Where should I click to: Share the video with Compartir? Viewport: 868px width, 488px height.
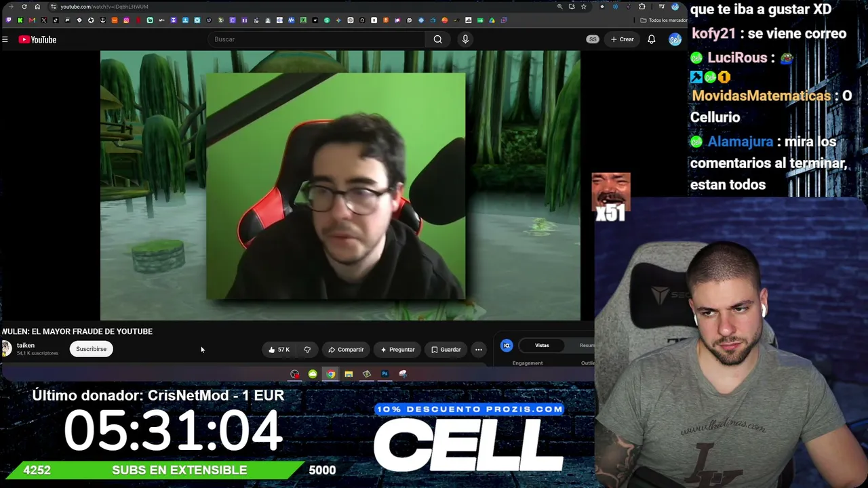coord(346,350)
